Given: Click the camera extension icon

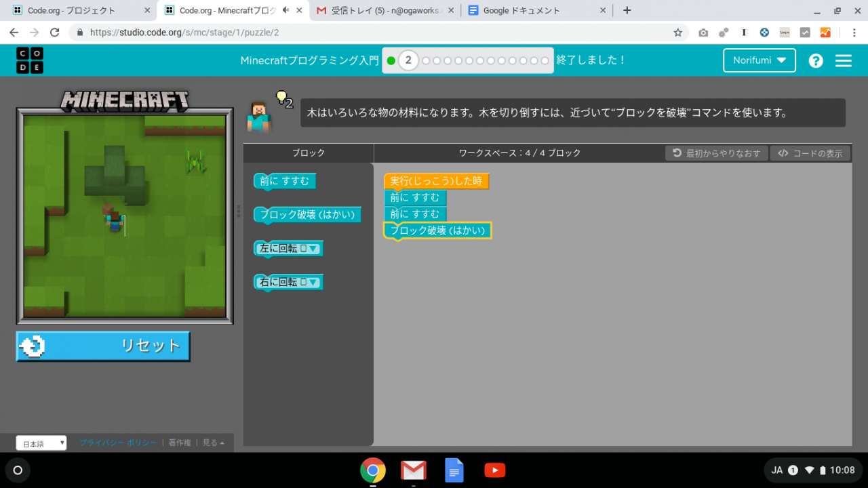Looking at the screenshot, I should point(703,33).
